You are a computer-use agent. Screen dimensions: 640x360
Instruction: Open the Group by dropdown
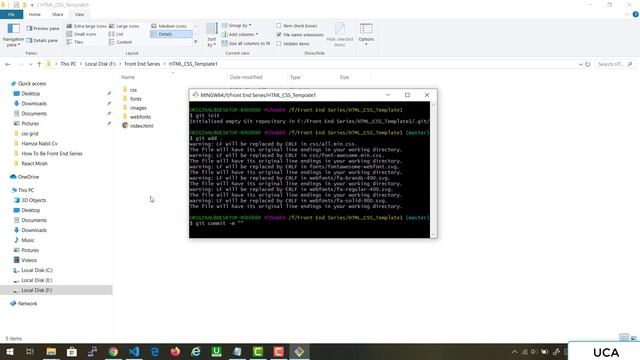(237, 25)
